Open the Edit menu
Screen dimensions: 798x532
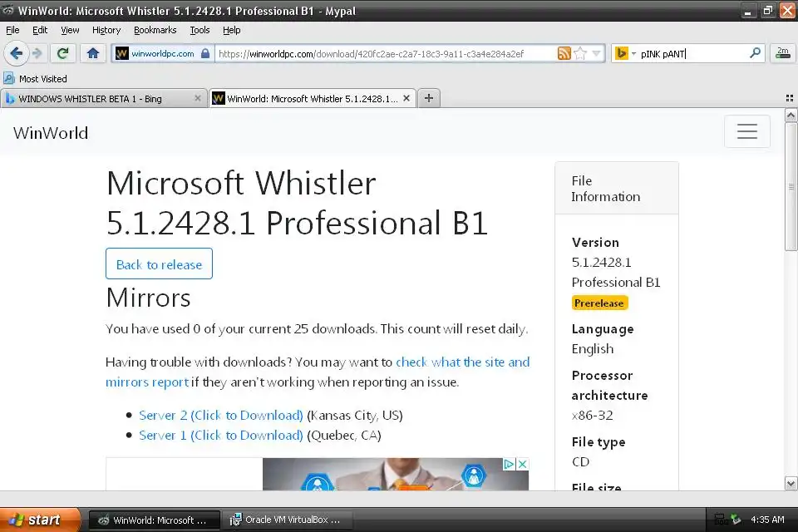click(x=40, y=30)
